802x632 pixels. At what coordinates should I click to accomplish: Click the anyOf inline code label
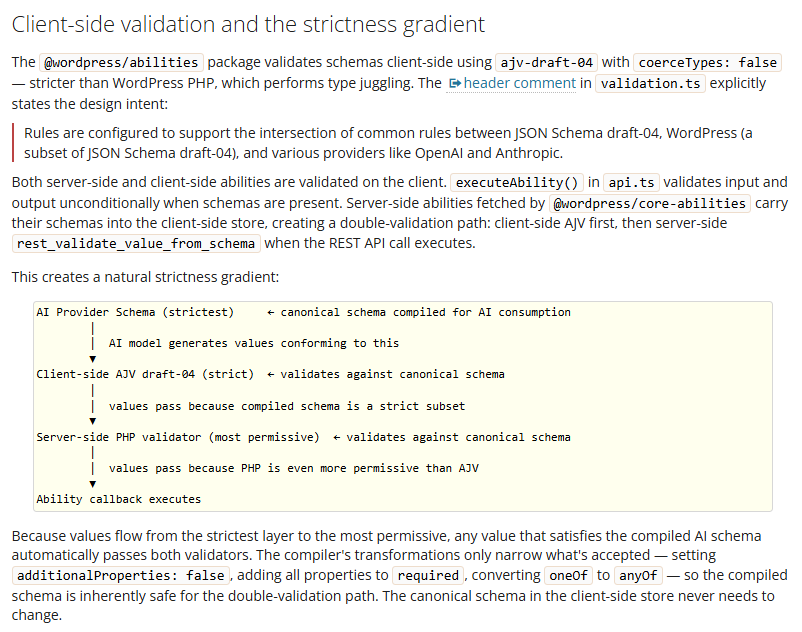click(638, 575)
